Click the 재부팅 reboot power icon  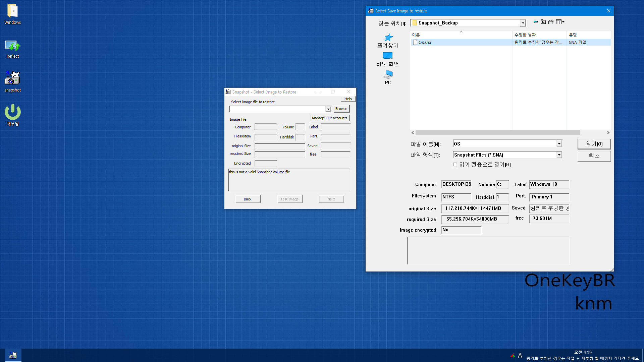[13, 115]
